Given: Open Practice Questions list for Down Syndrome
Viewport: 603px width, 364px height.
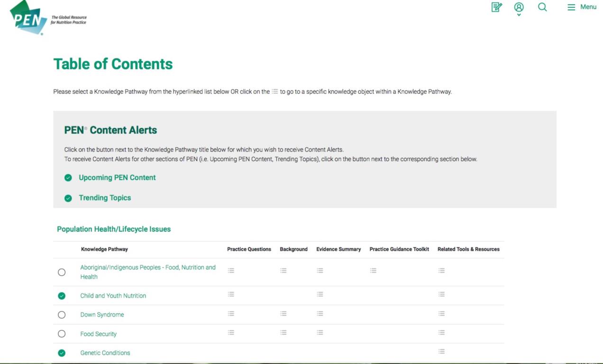Looking at the screenshot, I should point(231,313).
